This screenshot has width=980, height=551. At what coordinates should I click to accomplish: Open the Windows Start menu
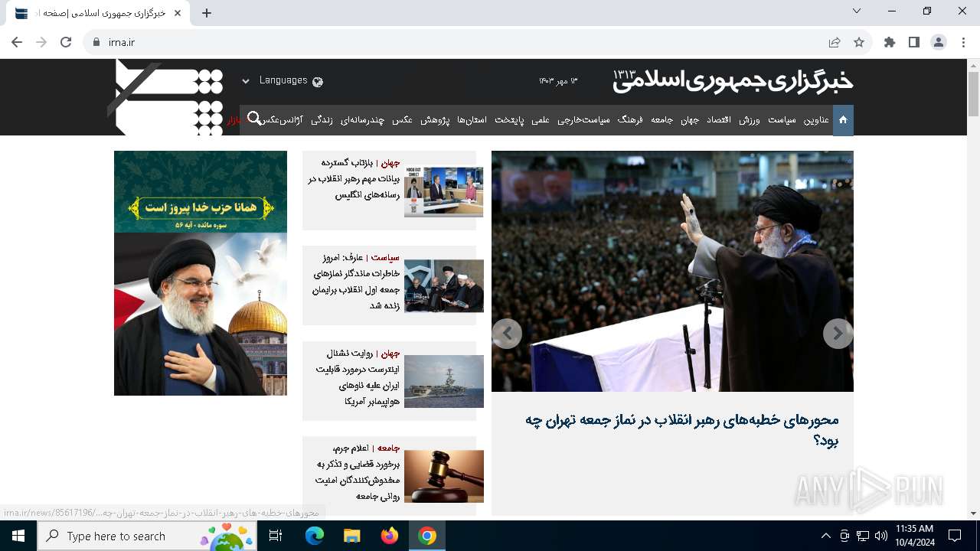coord(18,536)
